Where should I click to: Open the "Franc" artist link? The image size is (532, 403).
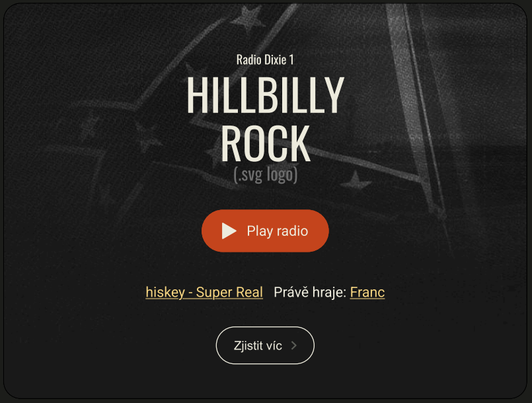click(367, 292)
